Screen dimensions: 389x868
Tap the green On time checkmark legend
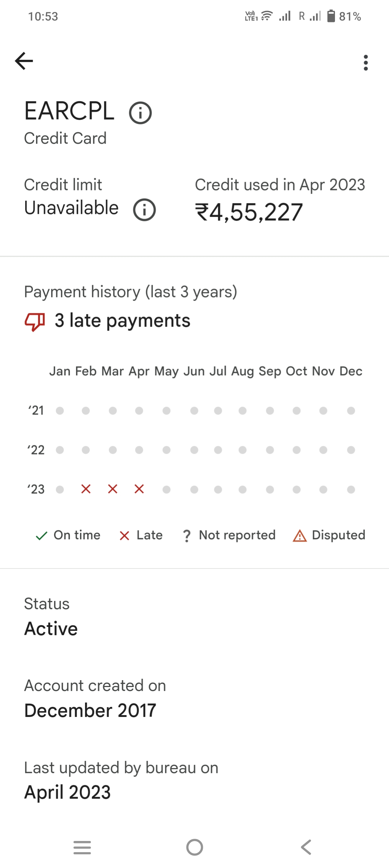[x=42, y=536]
